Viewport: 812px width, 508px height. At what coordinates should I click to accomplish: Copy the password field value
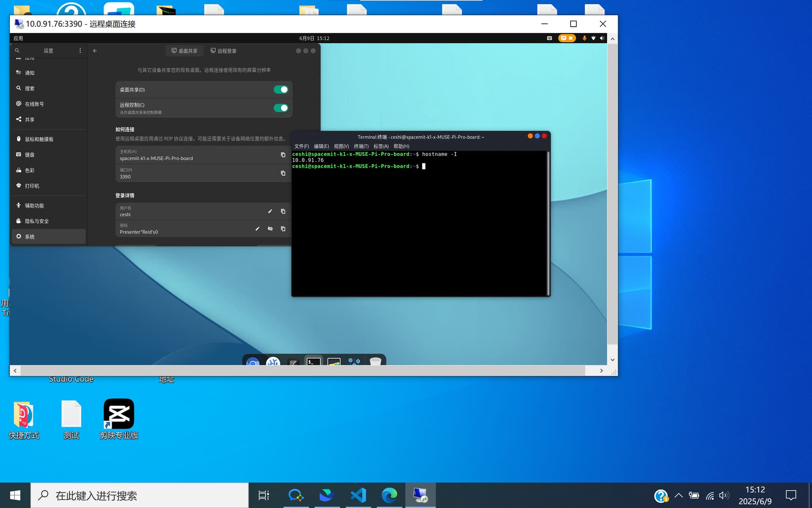[283, 229]
